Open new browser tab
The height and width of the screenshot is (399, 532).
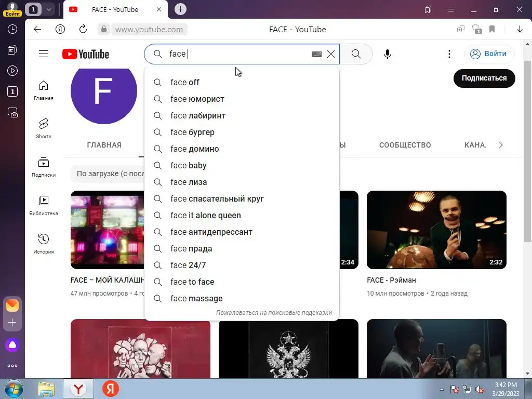pos(180,9)
